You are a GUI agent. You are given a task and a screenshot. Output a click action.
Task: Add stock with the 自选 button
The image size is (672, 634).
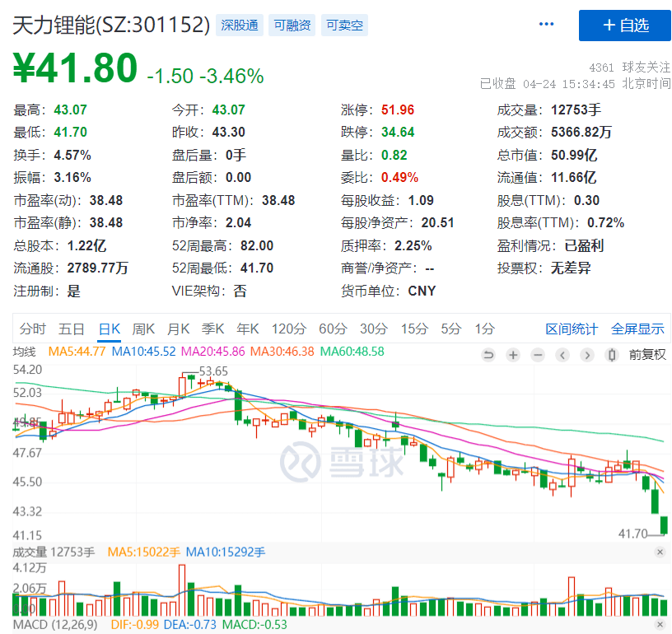625,26
